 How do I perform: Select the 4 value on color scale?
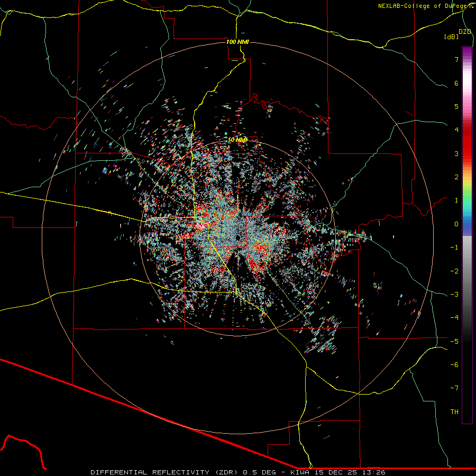pyautogui.click(x=456, y=130)
